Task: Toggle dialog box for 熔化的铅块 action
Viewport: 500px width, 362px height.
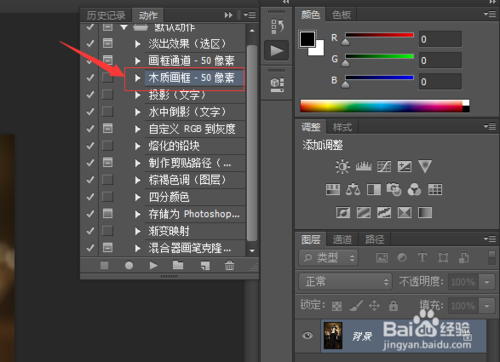Action: pyautogui.click(x=107, y=145)
